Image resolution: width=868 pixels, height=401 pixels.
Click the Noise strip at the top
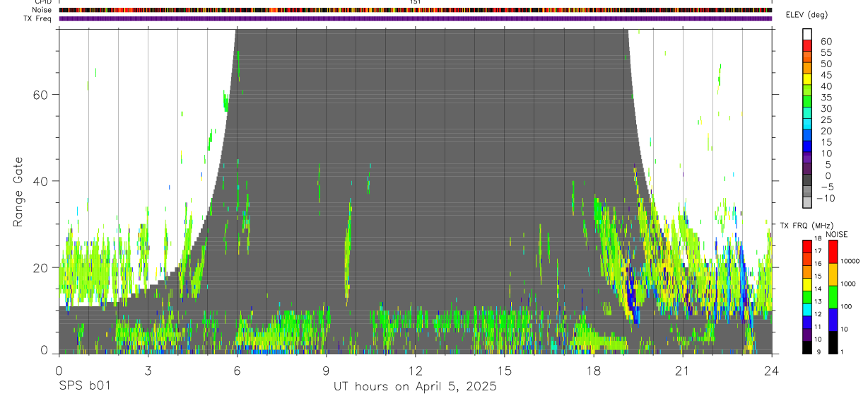416,10
